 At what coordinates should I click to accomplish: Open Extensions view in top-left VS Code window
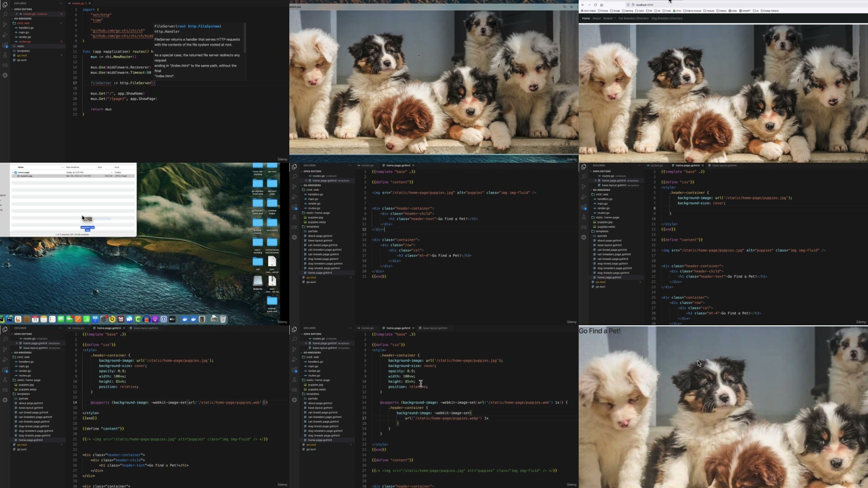[x=5, y=45]
